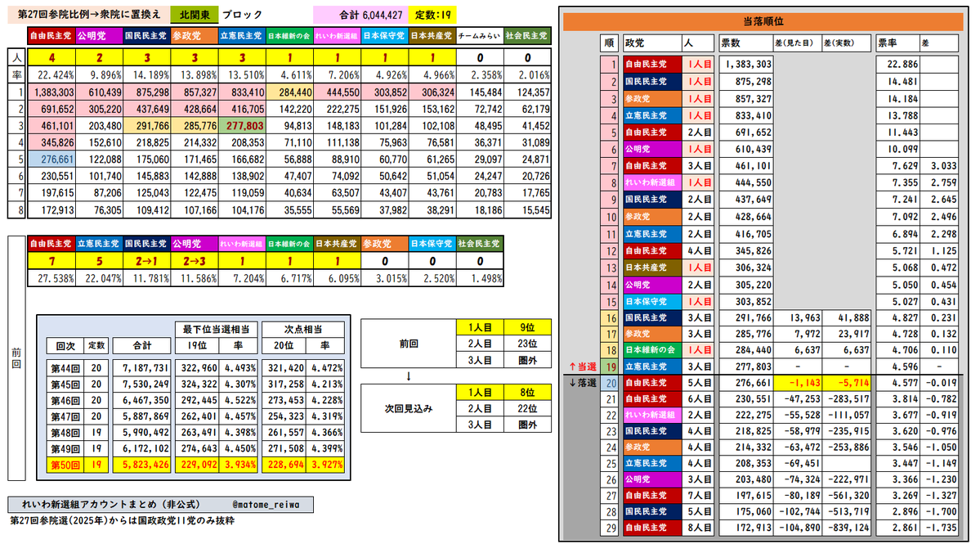Screen dimensions: 980x553
Task: Select the 票数 column header
Action: (x=745, y=43)
